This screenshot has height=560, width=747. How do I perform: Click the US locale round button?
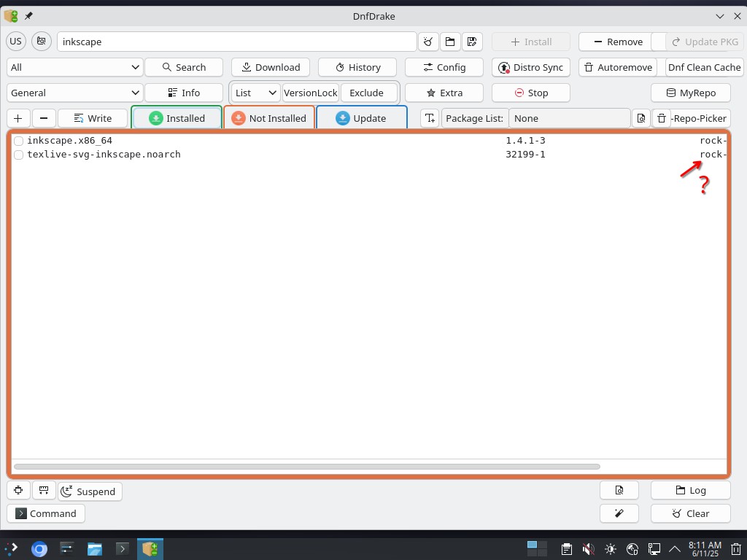[x=16, y=42]
